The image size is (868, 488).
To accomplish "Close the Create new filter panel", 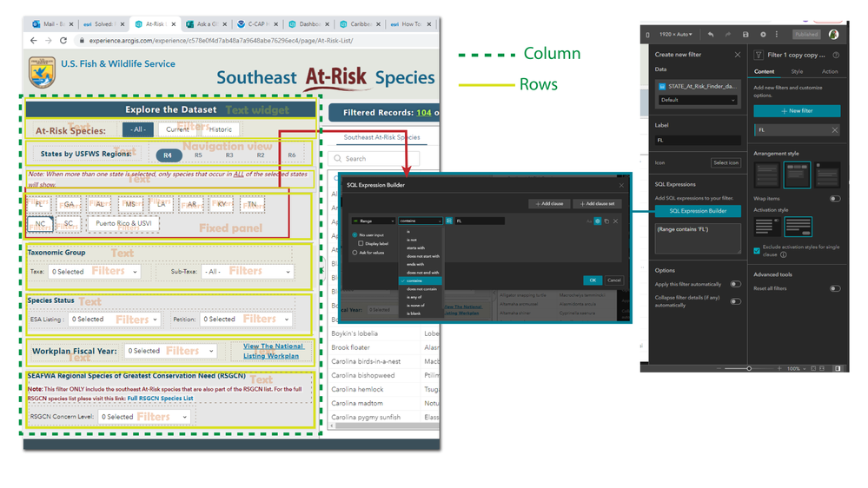I will [x=738, y=54].
